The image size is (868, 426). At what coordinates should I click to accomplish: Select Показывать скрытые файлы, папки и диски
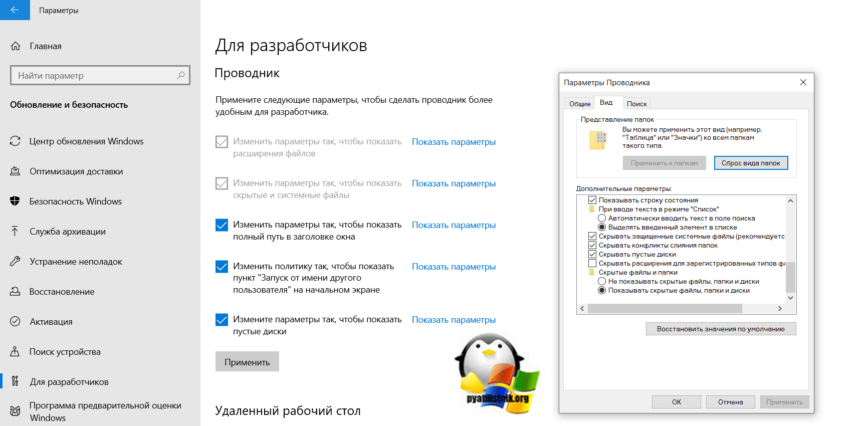(602, 290)
